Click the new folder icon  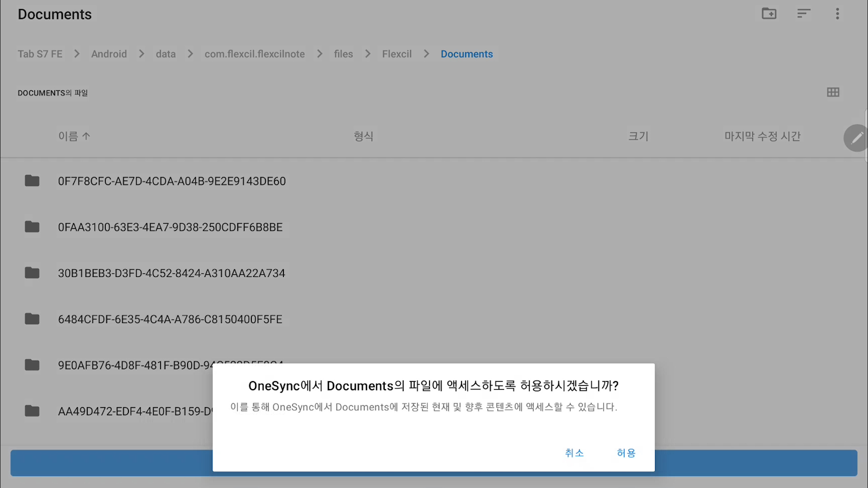pyautogui.click(x=769, y=14)
